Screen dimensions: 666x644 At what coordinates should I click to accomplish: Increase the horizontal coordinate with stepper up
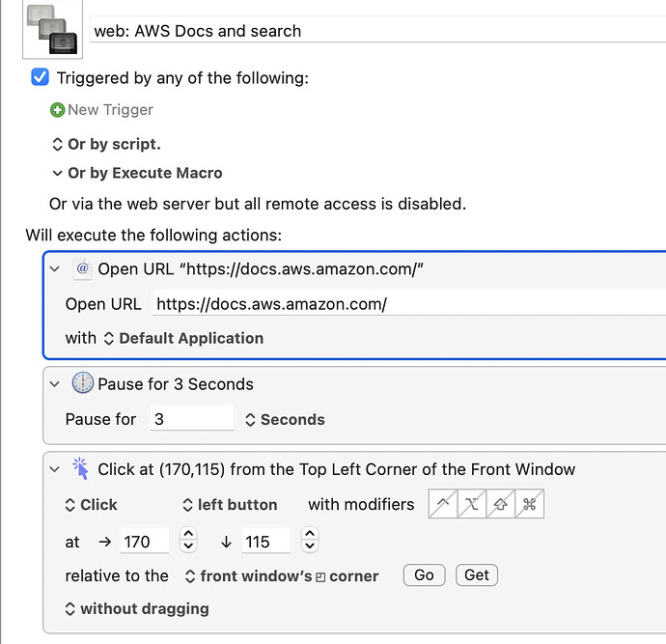pos(188,534)
